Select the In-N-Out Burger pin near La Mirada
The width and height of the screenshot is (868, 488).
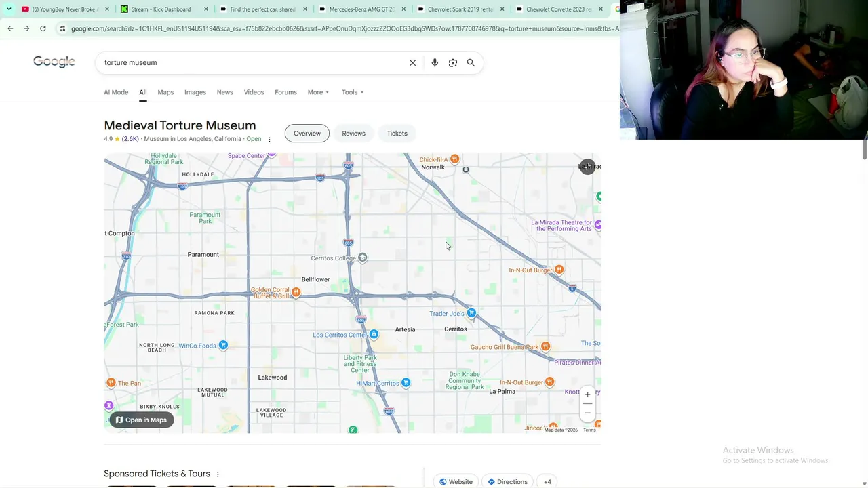[x=559, y=270]
